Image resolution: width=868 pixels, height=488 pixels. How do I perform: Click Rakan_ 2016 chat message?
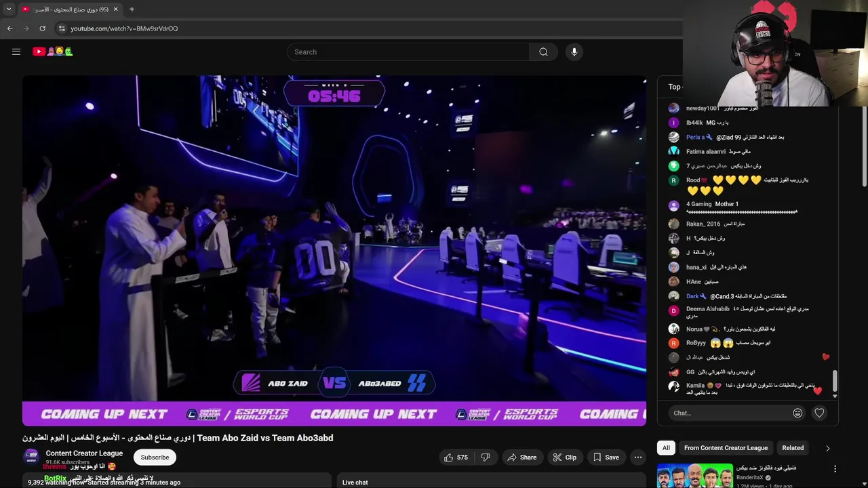pos(715,224)
